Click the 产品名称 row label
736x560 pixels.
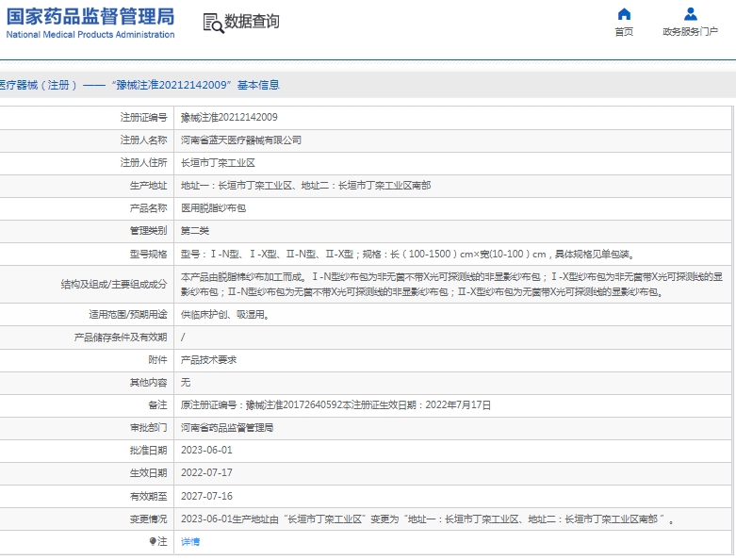coord(148,208)
